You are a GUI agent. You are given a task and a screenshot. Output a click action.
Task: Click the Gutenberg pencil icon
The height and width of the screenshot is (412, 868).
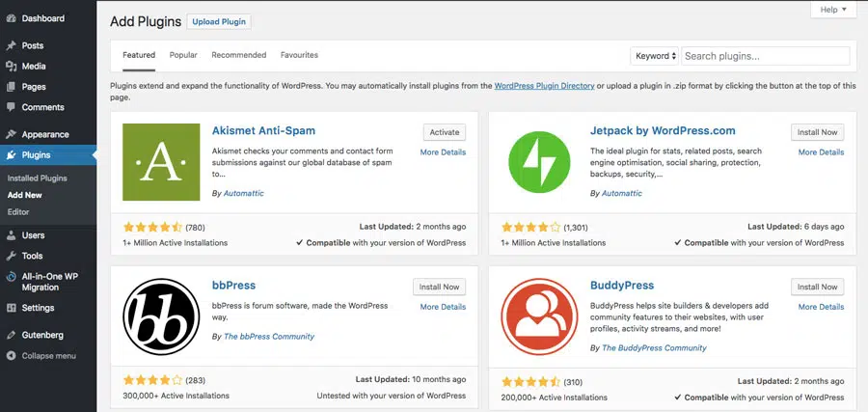[11, 335]
